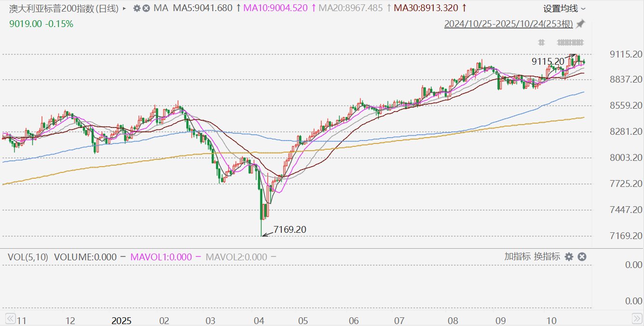Click the wide striped icon near the top right

click(x=570, y=42)
